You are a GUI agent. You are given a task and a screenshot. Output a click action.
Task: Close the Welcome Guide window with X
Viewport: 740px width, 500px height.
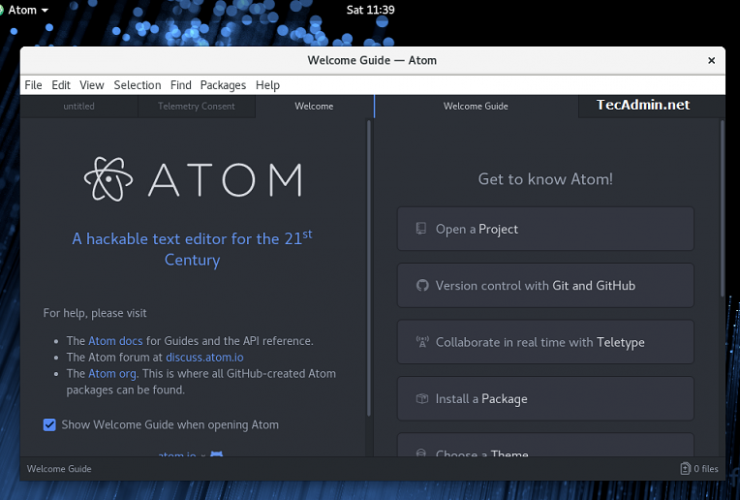[711, 60]
